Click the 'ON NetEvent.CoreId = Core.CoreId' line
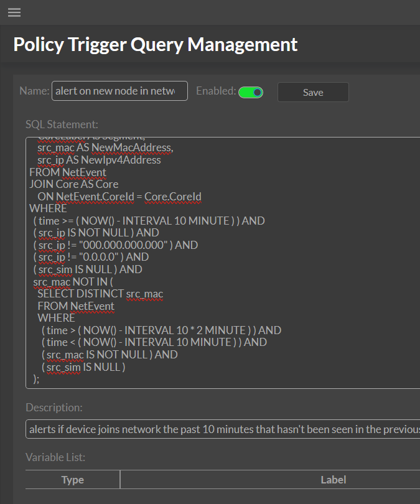Viewport: 420px width, 504px height. coord(119,197)
